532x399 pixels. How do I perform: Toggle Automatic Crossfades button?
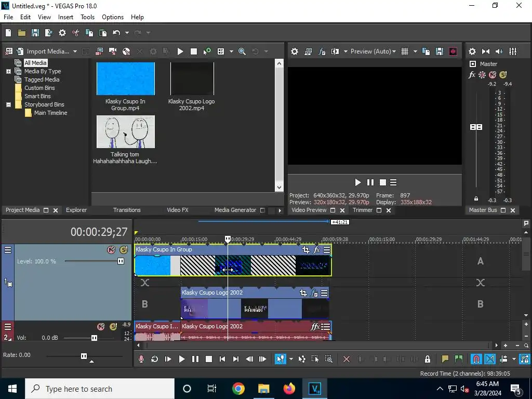coord(489,359)
